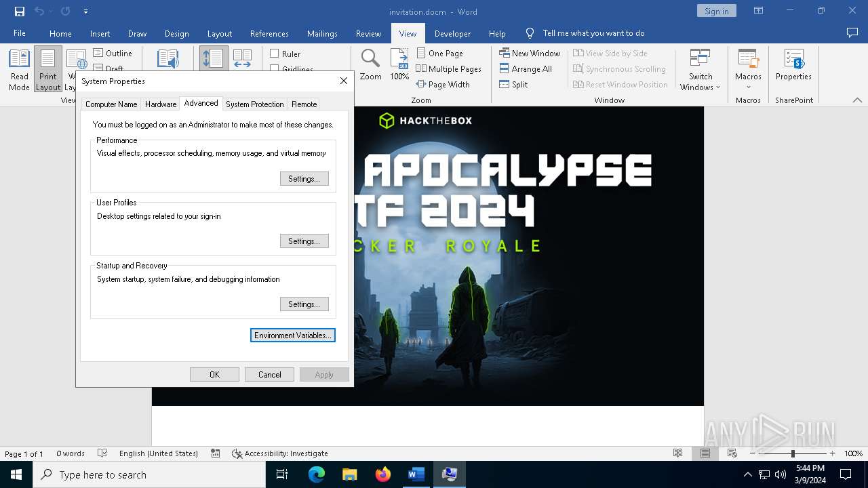Click English (United States) language status
This screenshot has height=488, width=868.
pyautogui.click(x=159, y=453)
